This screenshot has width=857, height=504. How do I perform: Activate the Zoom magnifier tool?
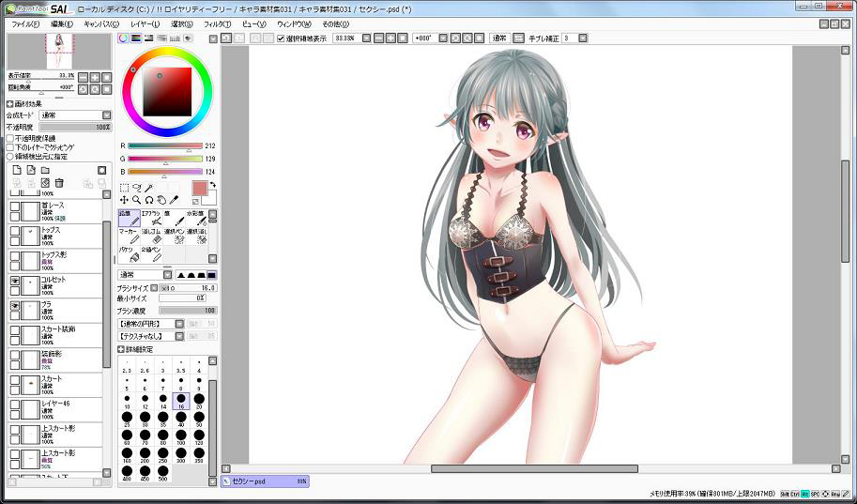pos(136,200)
